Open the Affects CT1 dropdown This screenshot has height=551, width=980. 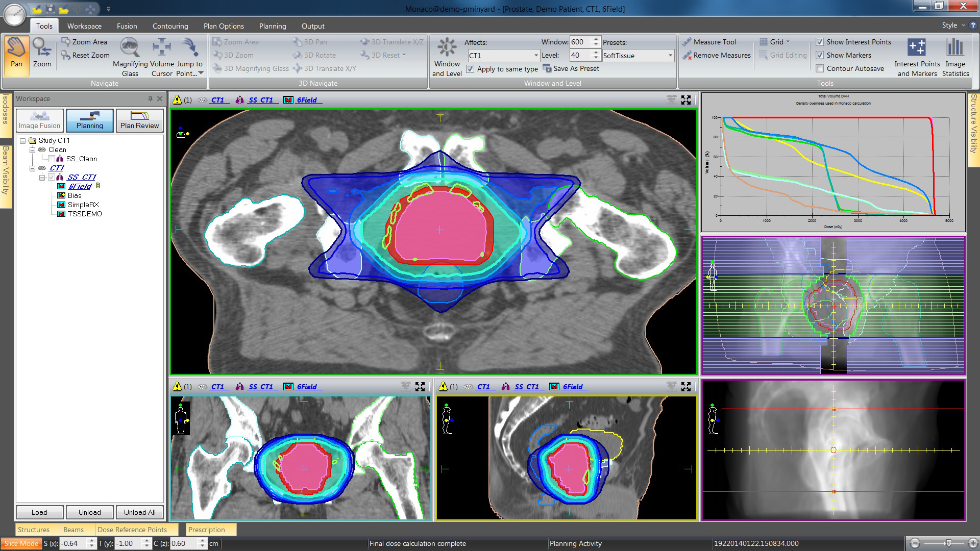[504, 56]
